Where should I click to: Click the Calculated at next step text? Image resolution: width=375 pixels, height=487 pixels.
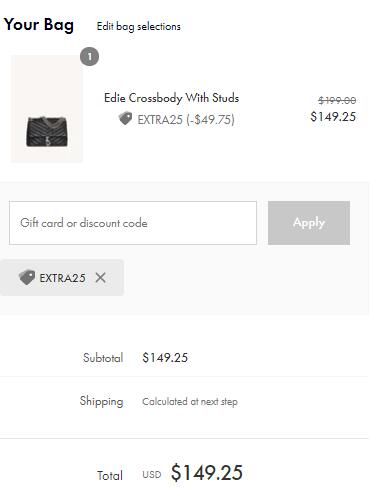(190, 402)
